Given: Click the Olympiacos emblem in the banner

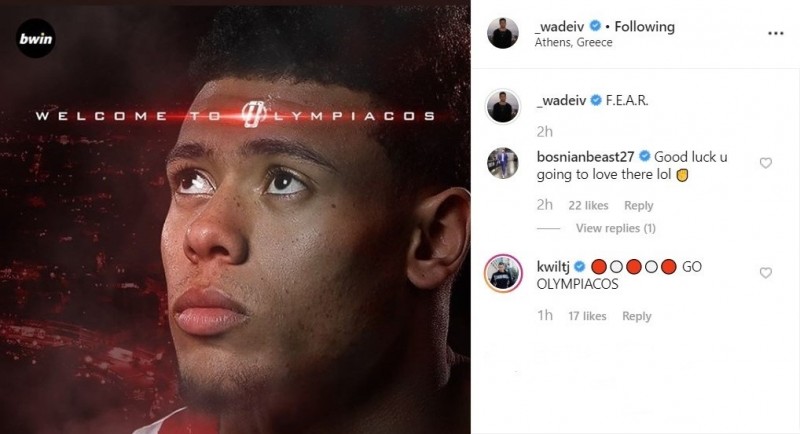Looking at the screenshot, I should click(x=253, y=114).
